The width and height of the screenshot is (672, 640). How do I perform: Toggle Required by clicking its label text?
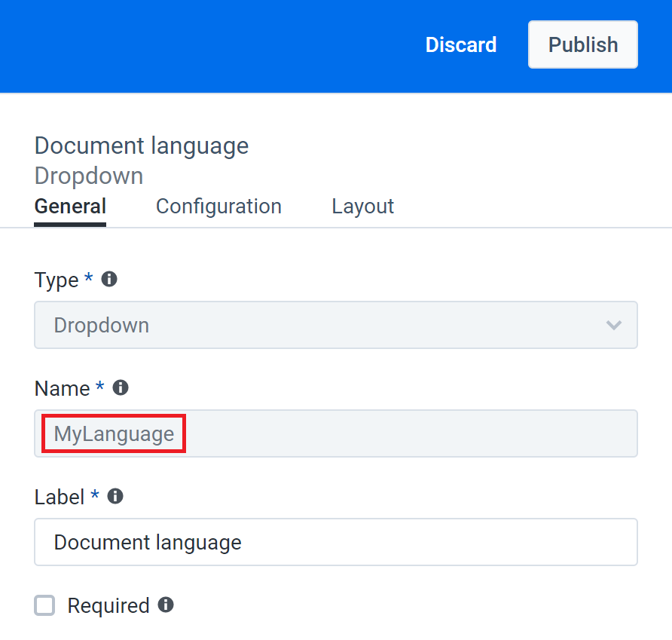(x=108, y=605)
